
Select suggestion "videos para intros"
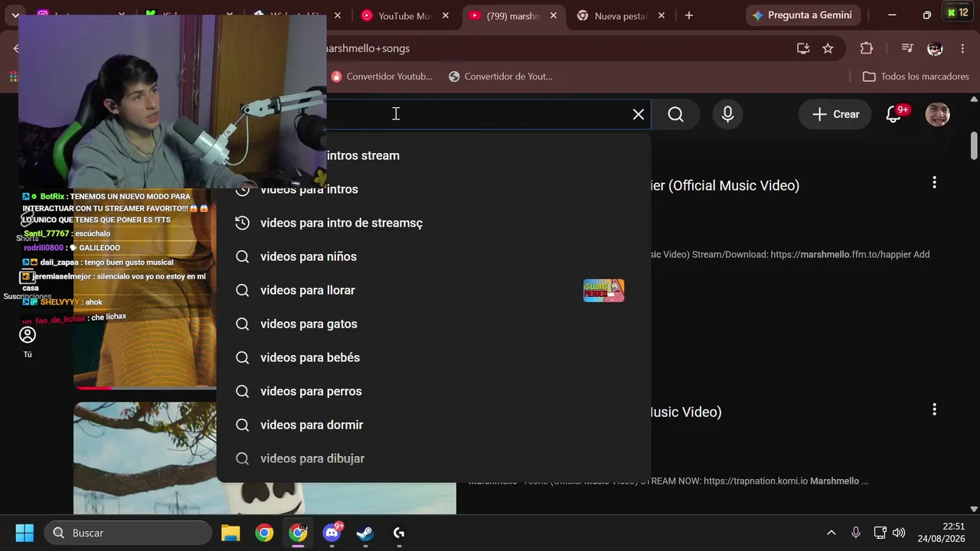433,189
